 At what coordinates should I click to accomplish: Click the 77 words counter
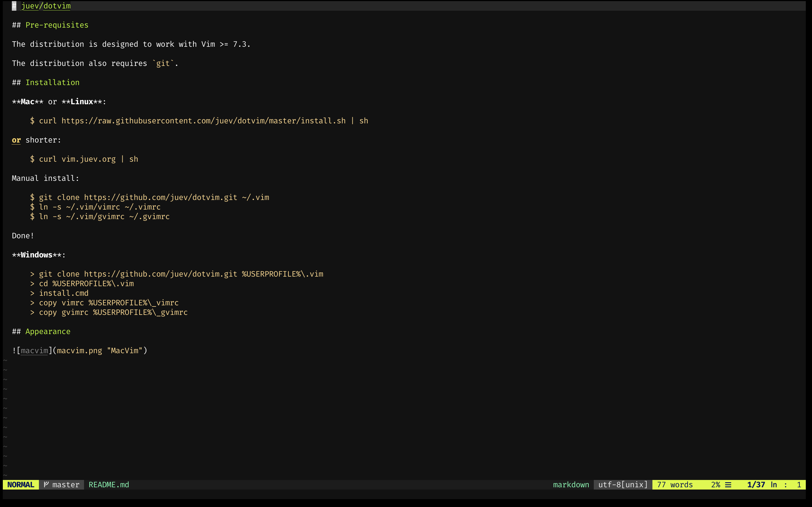click(675, 484)
